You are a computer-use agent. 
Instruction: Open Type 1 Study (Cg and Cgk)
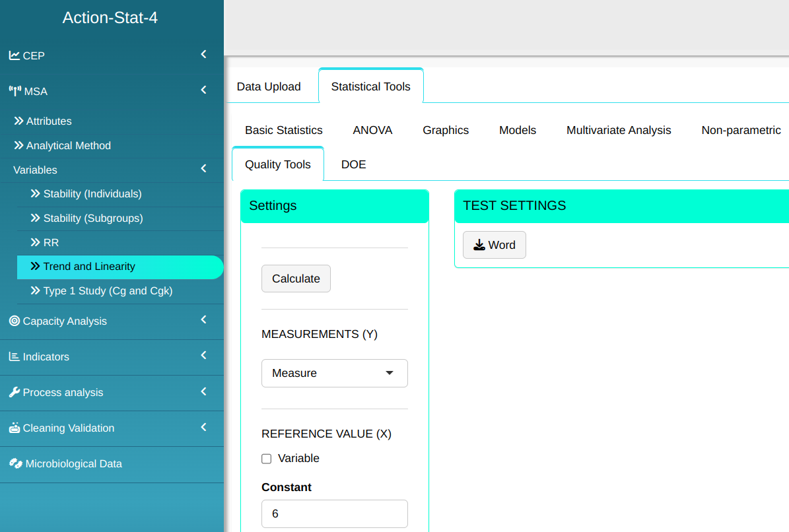108,290
